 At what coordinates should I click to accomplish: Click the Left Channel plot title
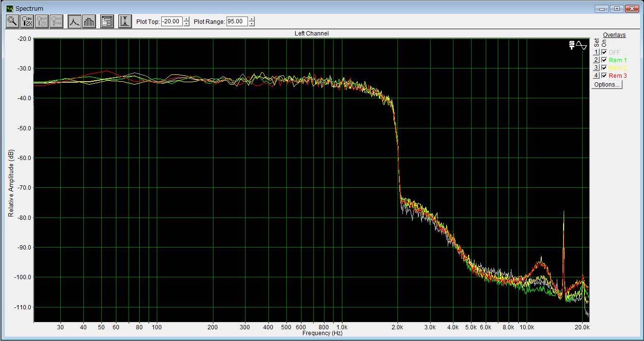pos(312,34)
